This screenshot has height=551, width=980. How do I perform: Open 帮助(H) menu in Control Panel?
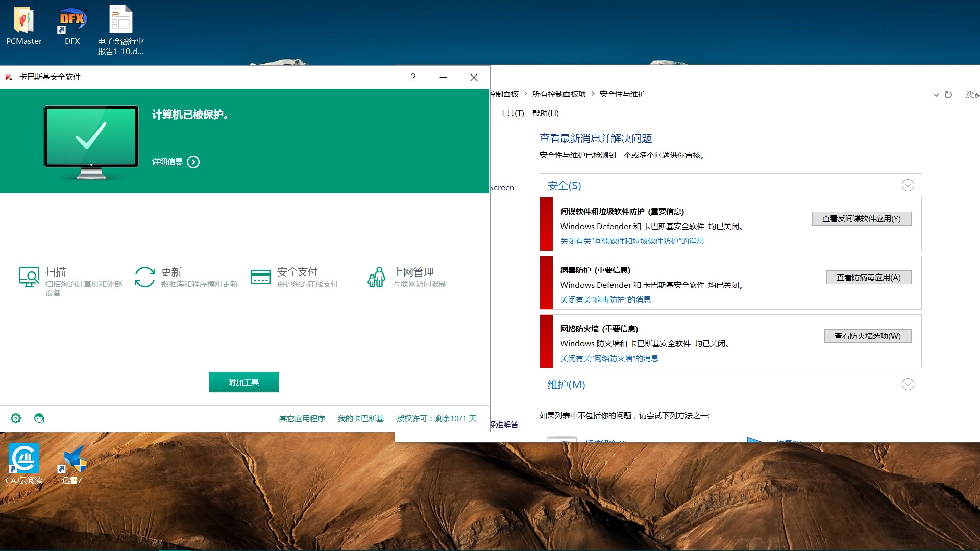click(545, 113)
